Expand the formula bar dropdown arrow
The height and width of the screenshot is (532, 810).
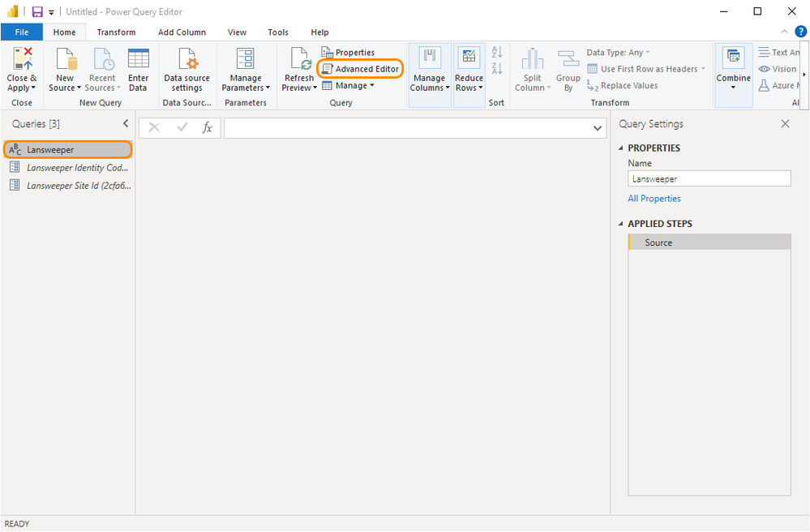click(598, 128)
